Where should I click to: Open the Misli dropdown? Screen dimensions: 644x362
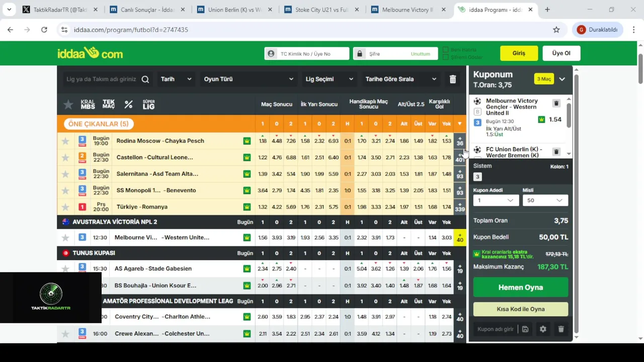pyautogui.click(x=545, y=200)
